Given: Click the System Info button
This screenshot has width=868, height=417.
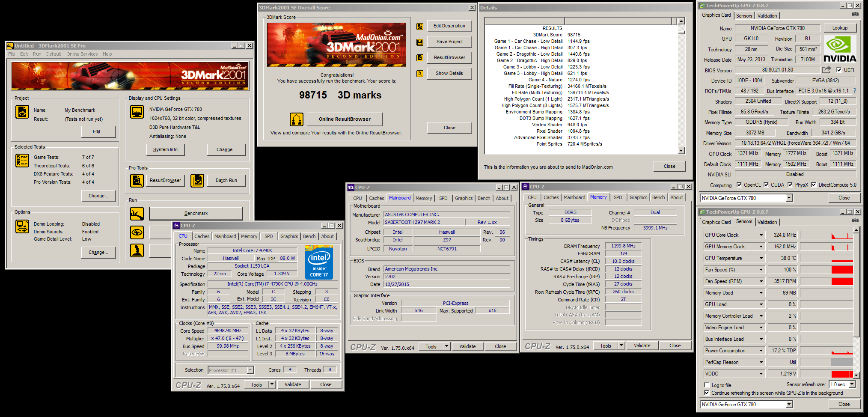Looking at the screenshot, I should coord(165,149).
